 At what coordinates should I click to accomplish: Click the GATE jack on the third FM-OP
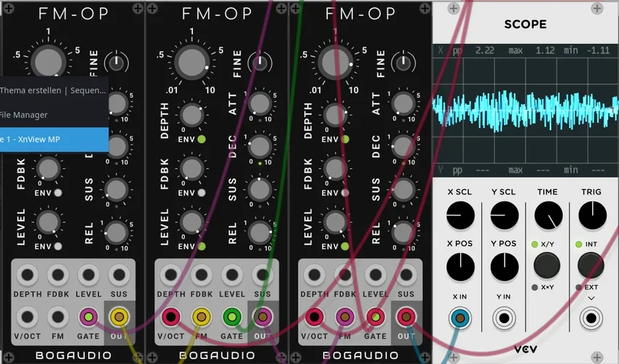point(376,317)
